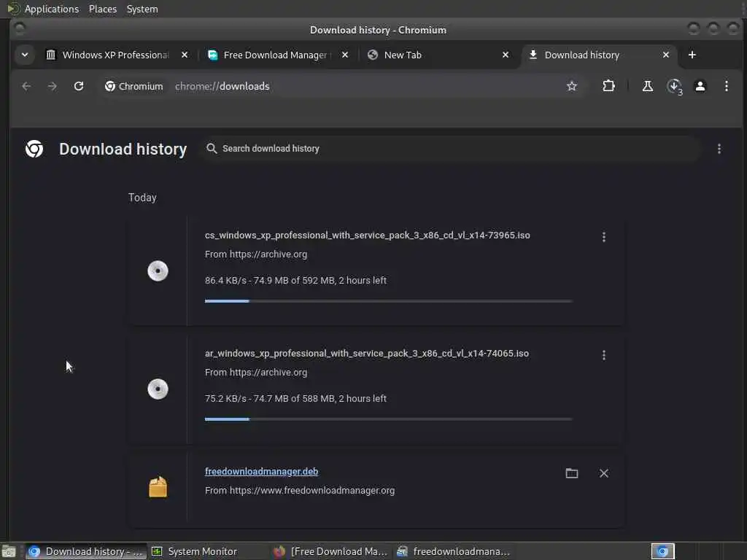Open the Places menu
747x560 pixels.
coord(103,9)
